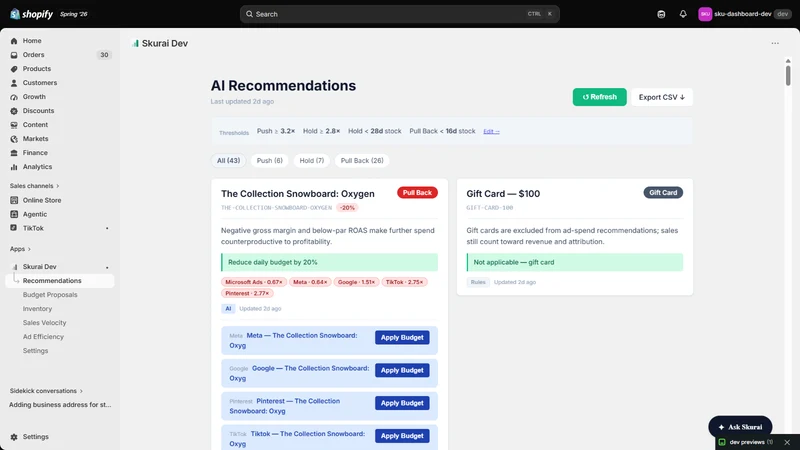Click the Skurai Dev page header
The width and height of the screenshot is (800, 450).
coord(160,43)
